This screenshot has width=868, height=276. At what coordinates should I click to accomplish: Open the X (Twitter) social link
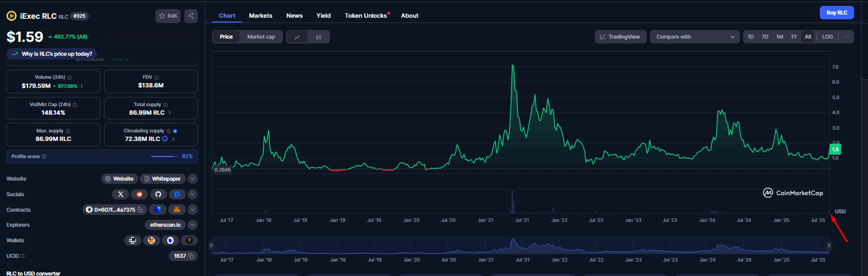click(x=121, y=194)
